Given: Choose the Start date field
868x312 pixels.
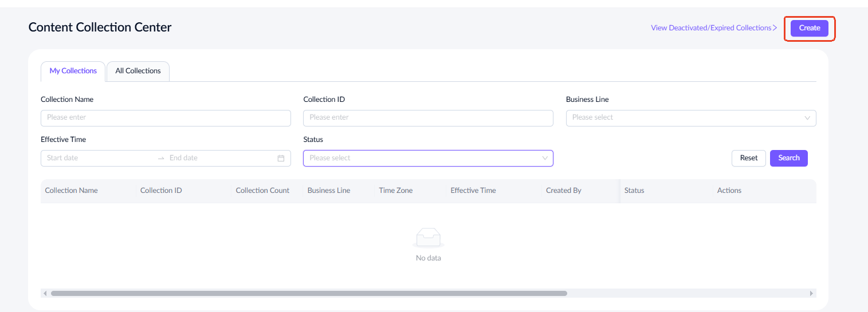Looking at the screenshot, I should (97, 158).
